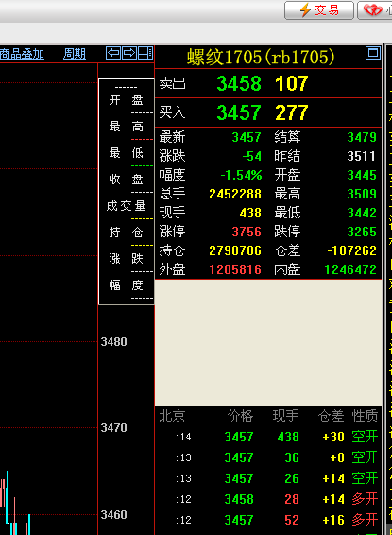Click 最 低 in the chart info box
The width and height of the screenshot is (392, 535).
click(x=127, y=153)
